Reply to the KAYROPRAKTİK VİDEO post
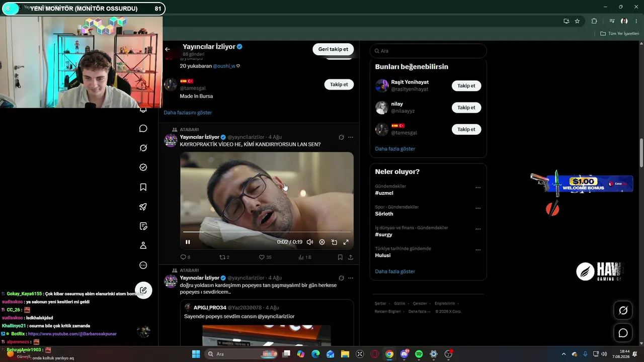 coord(185,257)
